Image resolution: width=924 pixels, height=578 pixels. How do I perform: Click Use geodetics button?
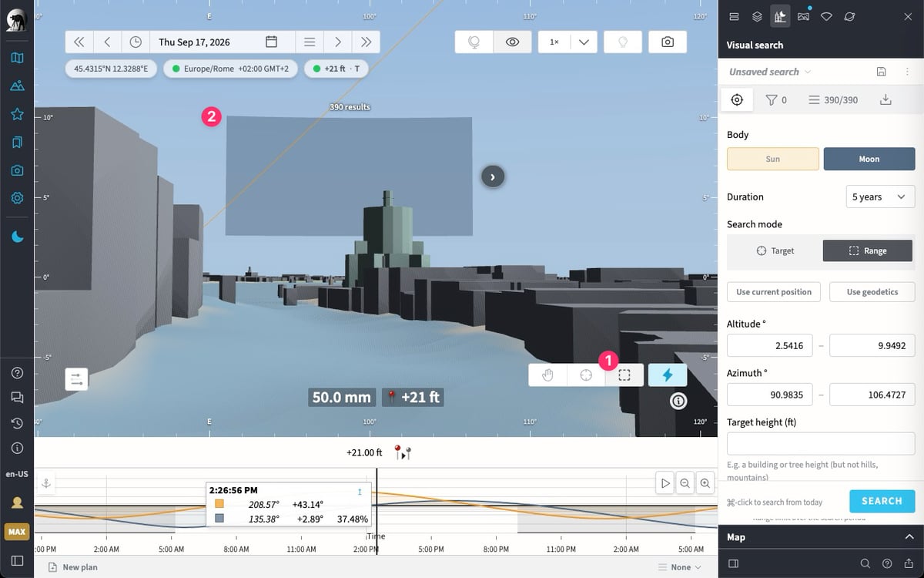click(x=872, y=292)
